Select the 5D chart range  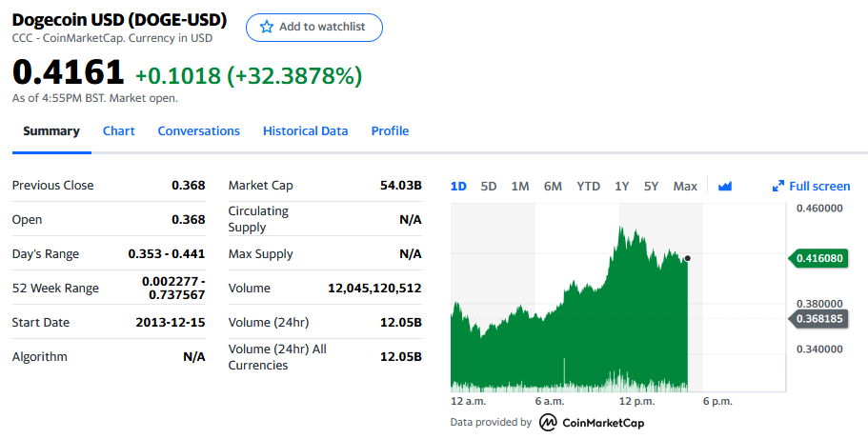point(488,186)
